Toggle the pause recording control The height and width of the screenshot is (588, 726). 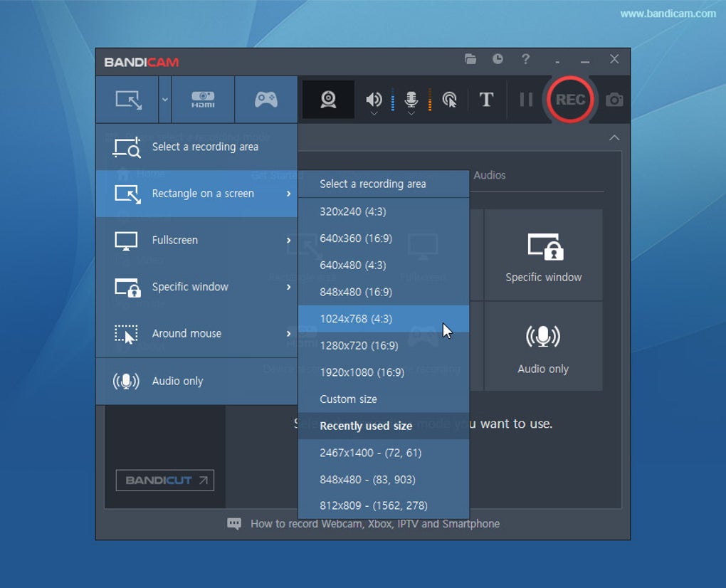click(x=526, y=100)
